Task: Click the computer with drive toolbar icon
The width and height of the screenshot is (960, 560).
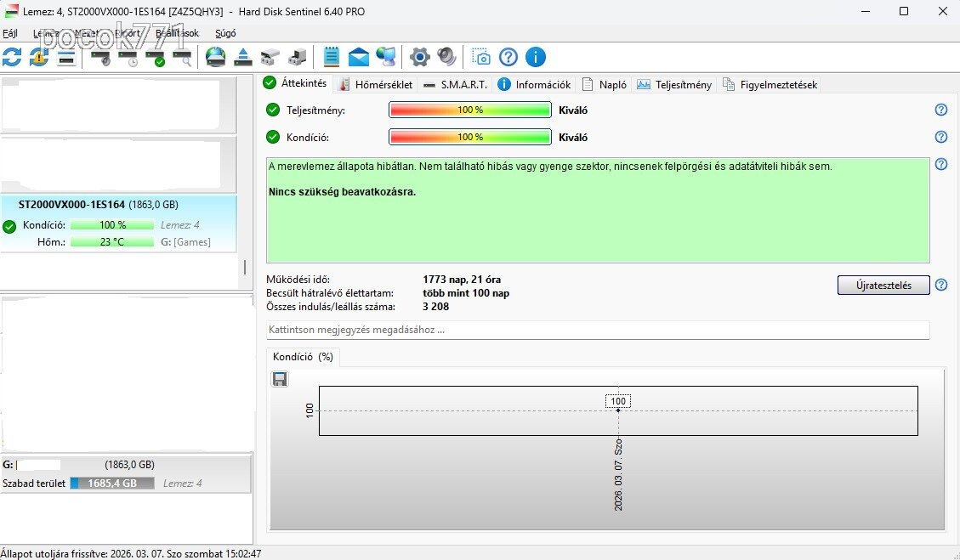Action: click(x=298, y=58)
